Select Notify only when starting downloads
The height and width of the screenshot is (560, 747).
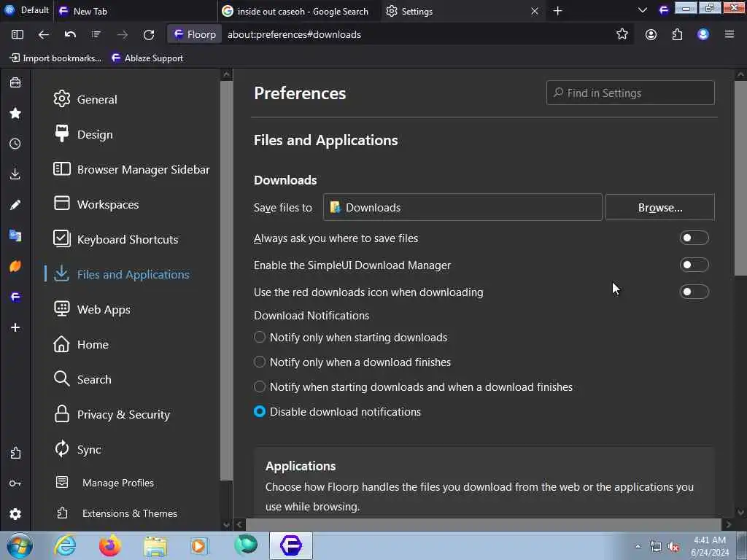260,337
